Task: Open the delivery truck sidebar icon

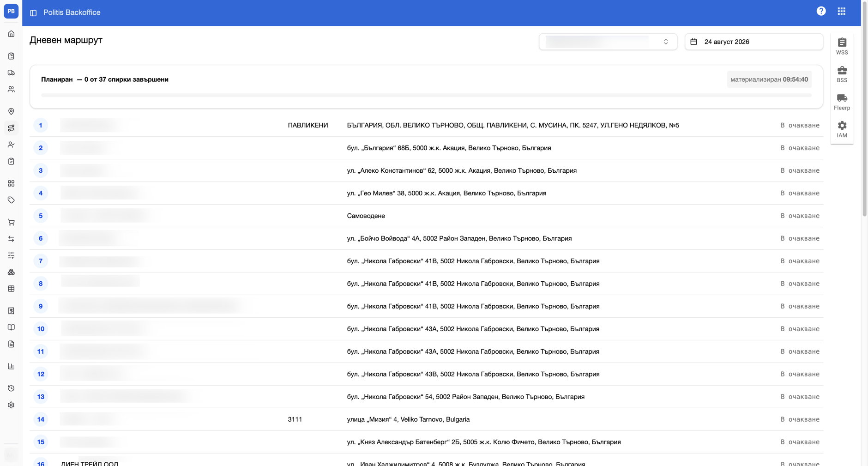Action: point(11,73)
